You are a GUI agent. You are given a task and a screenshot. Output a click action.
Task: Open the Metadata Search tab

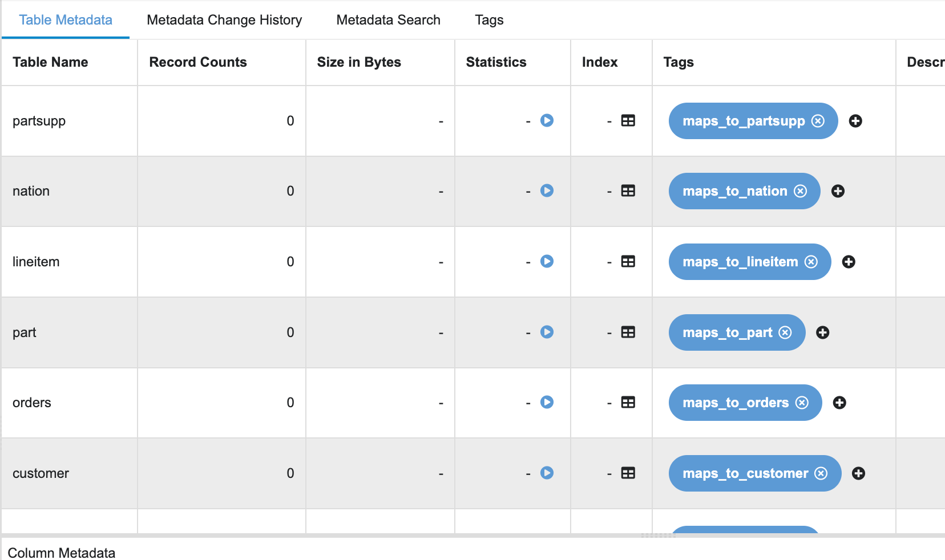tap(388, 20)
